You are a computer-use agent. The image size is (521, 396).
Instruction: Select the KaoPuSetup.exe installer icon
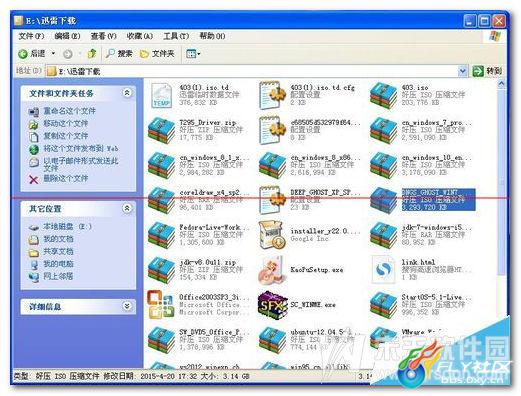[272, 270]
